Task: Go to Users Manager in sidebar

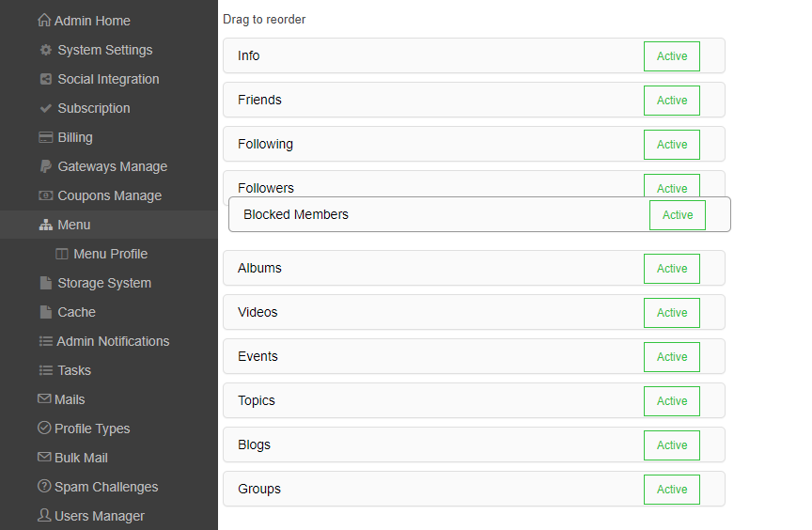Action: tap(91, 516)
